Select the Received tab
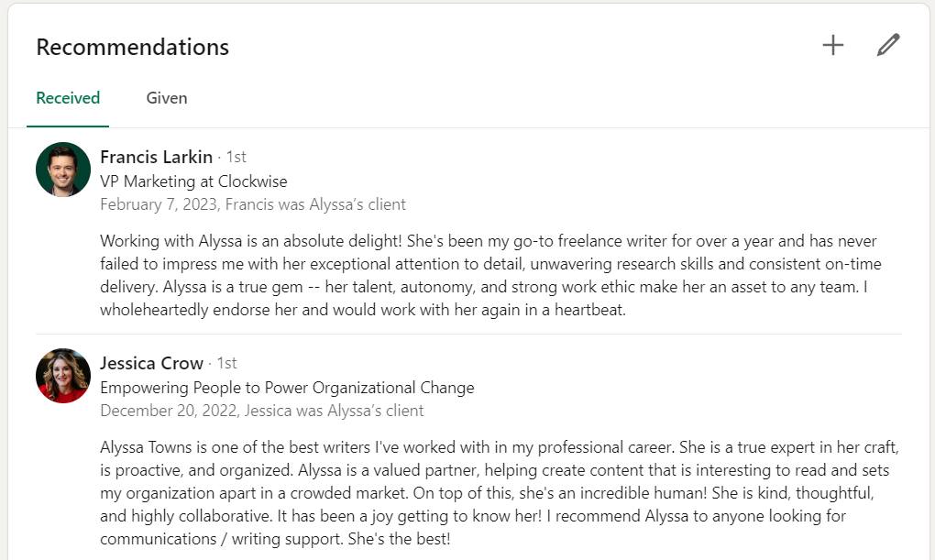 pyautogui.click(x=68, y=98)
